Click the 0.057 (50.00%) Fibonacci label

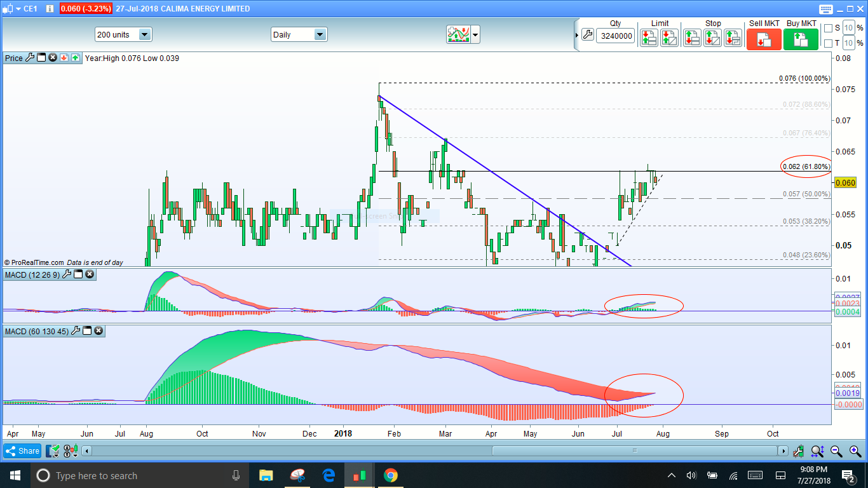pyautogui.click(x=806, y=194)
